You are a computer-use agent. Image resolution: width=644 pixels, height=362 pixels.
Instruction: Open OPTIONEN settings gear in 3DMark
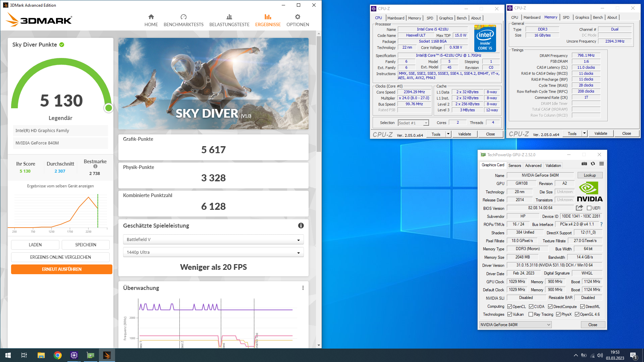tap(298, 20)
